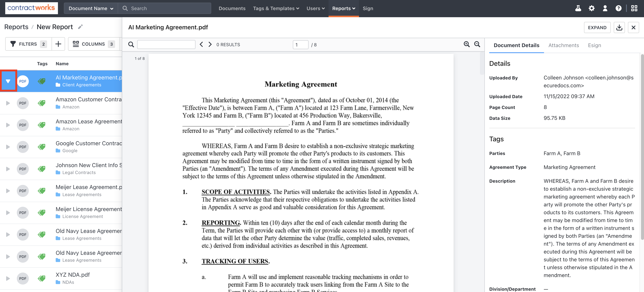This screenshot has height=292, width=644.
Task: Go to Documents page
Action: [x=232, y=8]
